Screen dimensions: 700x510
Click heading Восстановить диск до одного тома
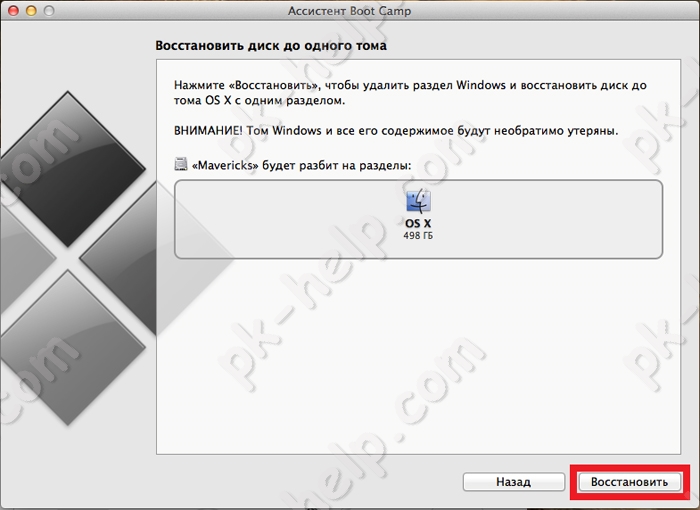pos(271,46)
